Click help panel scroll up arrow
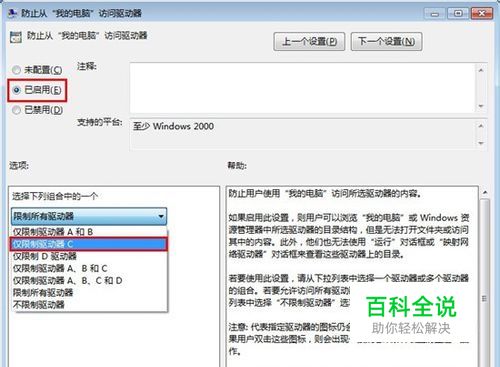The height and width of the screenshot is (367, 500). tap(485, 193)
